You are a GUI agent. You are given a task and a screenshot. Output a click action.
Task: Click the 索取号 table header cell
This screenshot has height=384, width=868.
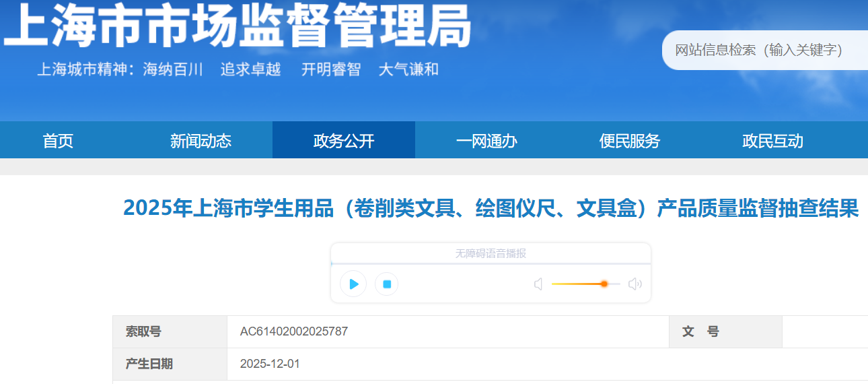point(143,331)
